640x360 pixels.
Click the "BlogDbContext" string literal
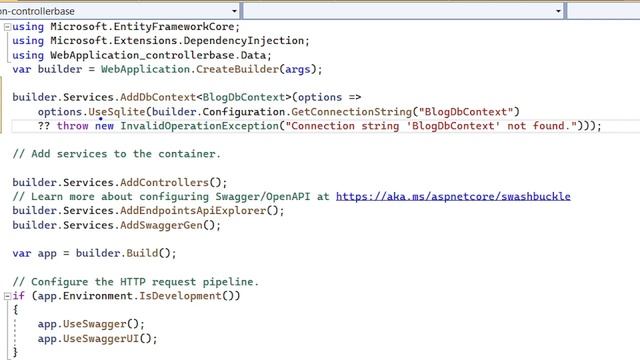(x=466, y=112)
